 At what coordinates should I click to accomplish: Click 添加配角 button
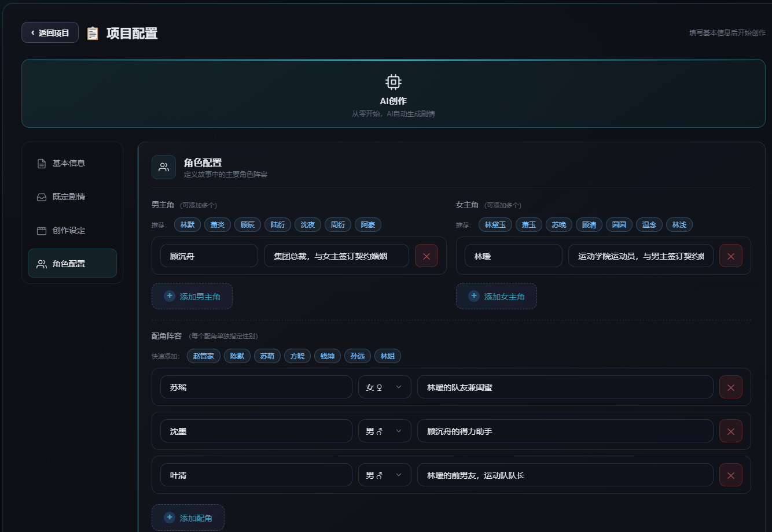(188, 518)
